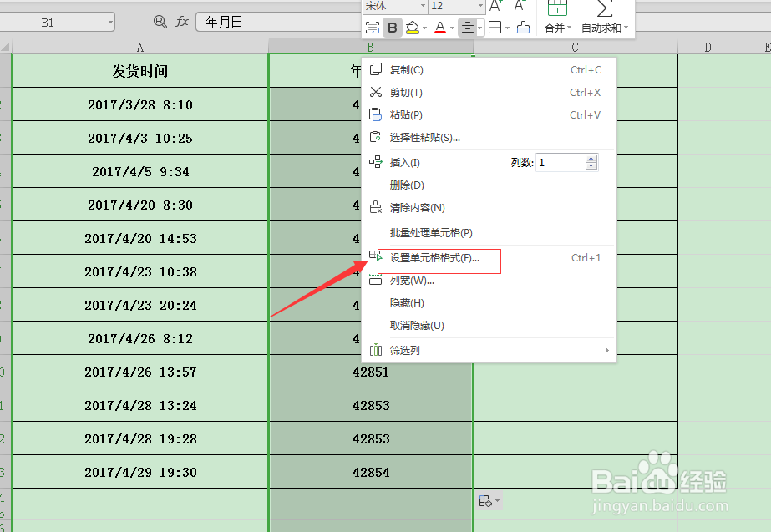The width and height of the screenshot is (771, 532).
Task: Click the format painter brush icon
Action: pyautogui.click(x=523, y=28)
